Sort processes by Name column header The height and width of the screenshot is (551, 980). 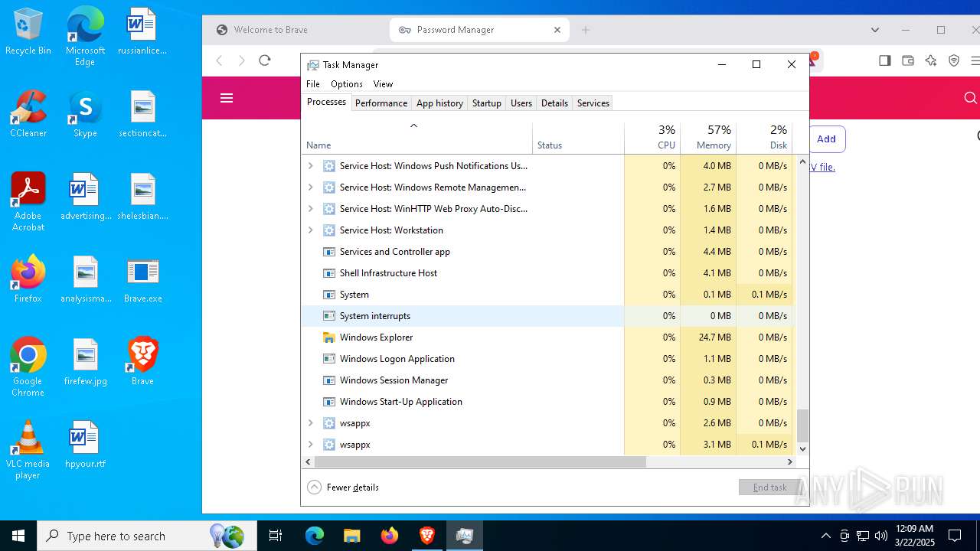417,138
